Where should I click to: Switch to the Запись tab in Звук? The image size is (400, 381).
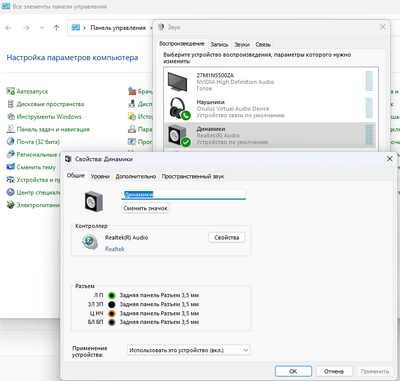tap(219, 44)
